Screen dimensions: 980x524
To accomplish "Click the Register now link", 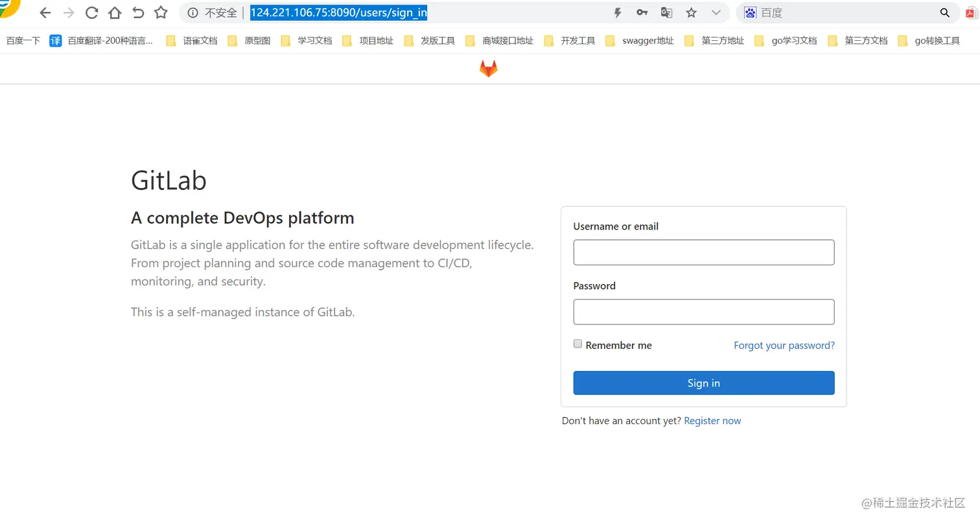I will click(x=712, y=421).
